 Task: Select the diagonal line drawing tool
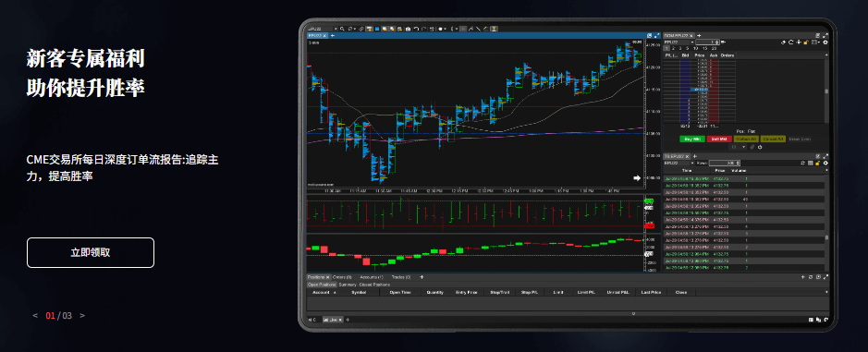point(478,29)
